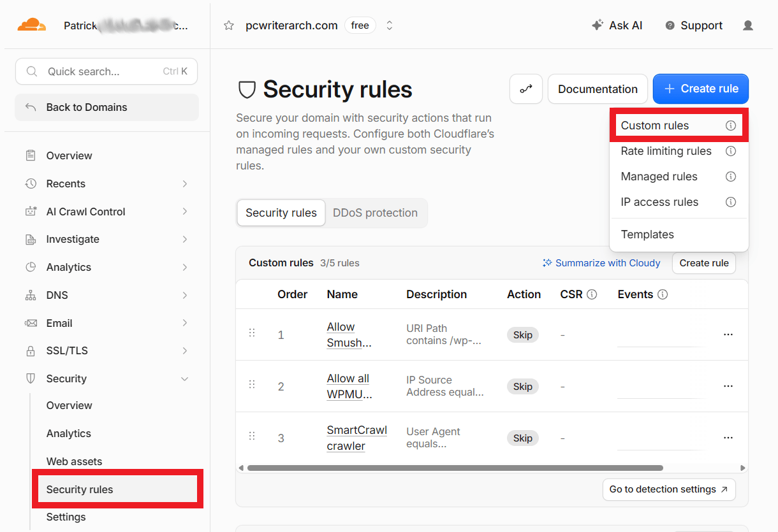Expand the Recents section chevron
The image size is (778, 532).
click(185, 183)
